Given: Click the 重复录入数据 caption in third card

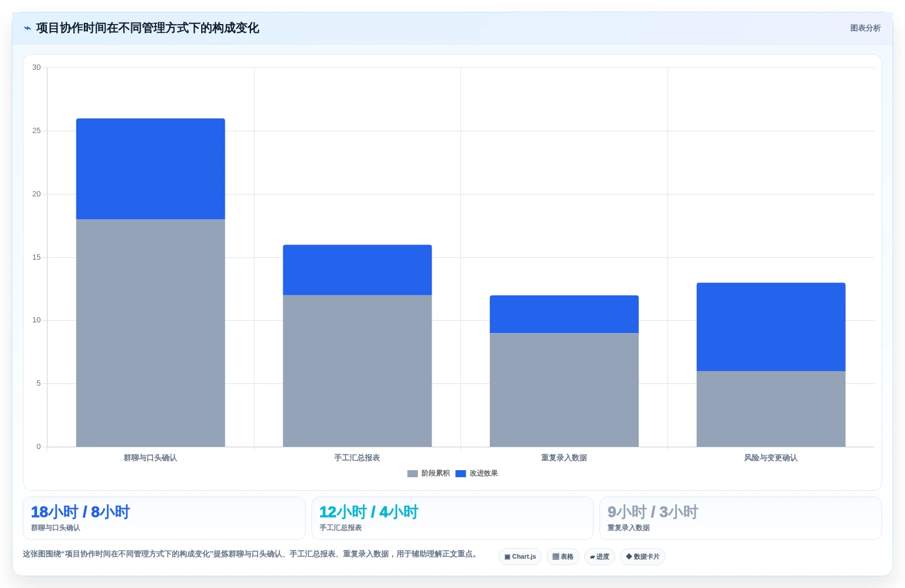Looking at the screenshot, I should tap(629, 528).
